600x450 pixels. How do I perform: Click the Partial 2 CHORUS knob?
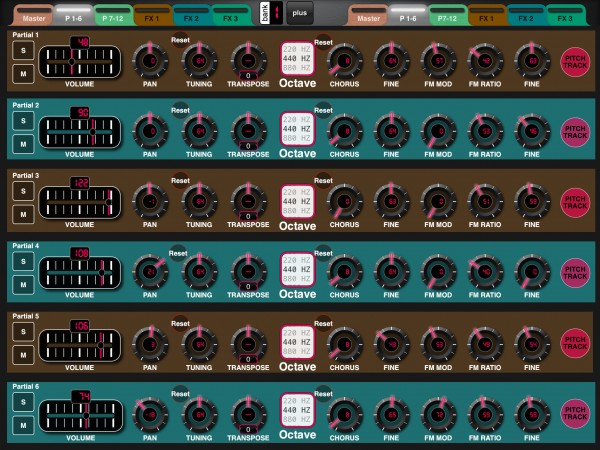click(x=344, y=131)
